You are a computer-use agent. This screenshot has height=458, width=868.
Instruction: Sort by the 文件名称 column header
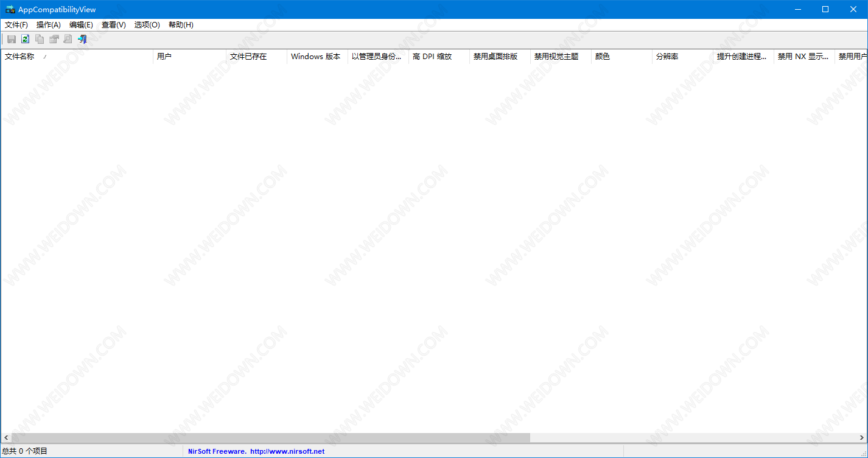[x=77, y=57]
